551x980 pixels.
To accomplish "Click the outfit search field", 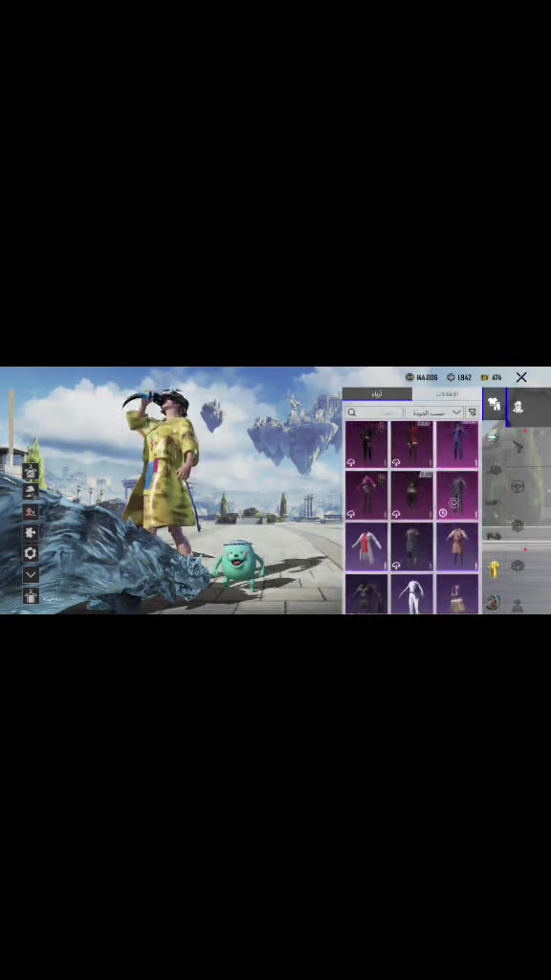I will [x=374, y=412].
